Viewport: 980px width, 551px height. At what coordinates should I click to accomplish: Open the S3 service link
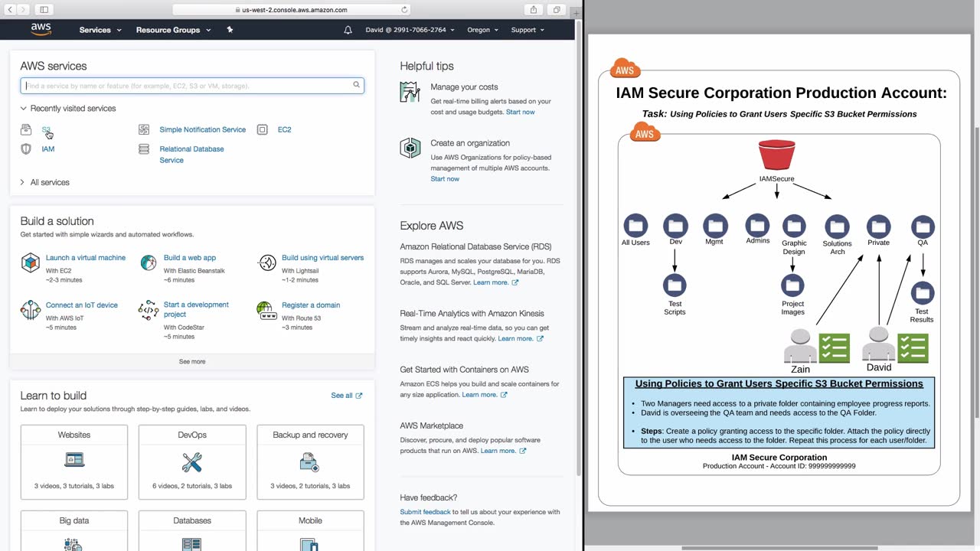tap(46, 130)
